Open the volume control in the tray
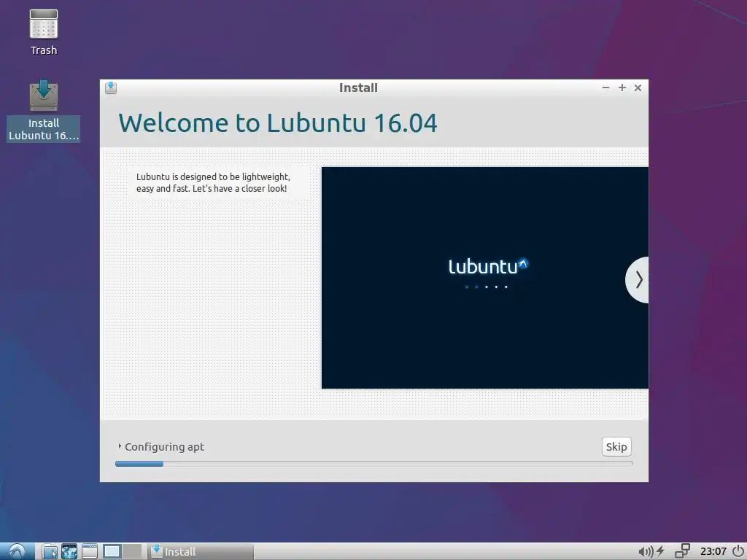 pyautogui.click(x=645, y=551)
